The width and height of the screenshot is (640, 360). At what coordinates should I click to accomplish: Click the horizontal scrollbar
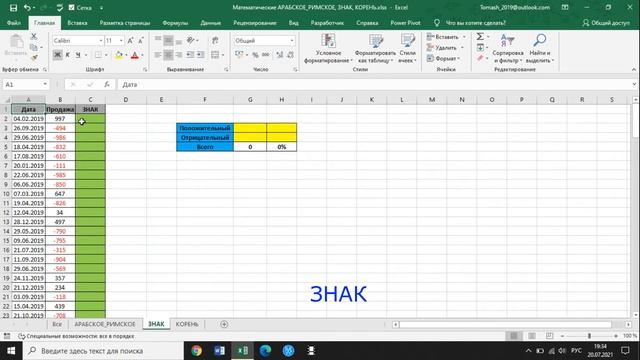[x=505, y=324]
